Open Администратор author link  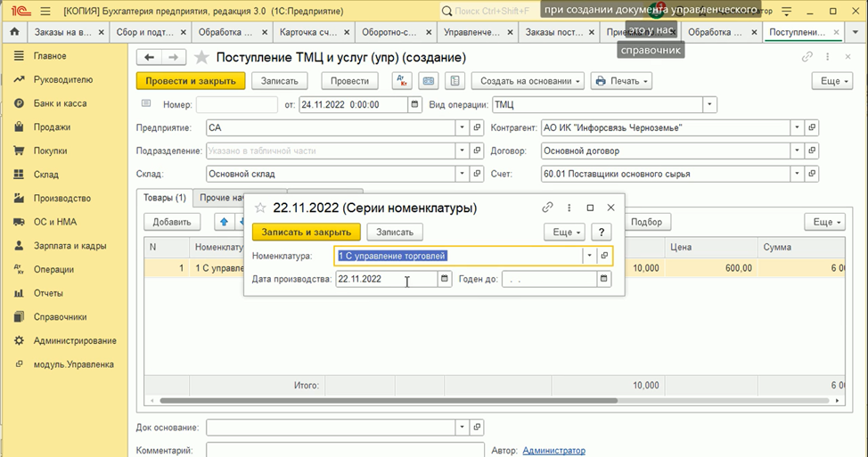click(x=553, y=451)
